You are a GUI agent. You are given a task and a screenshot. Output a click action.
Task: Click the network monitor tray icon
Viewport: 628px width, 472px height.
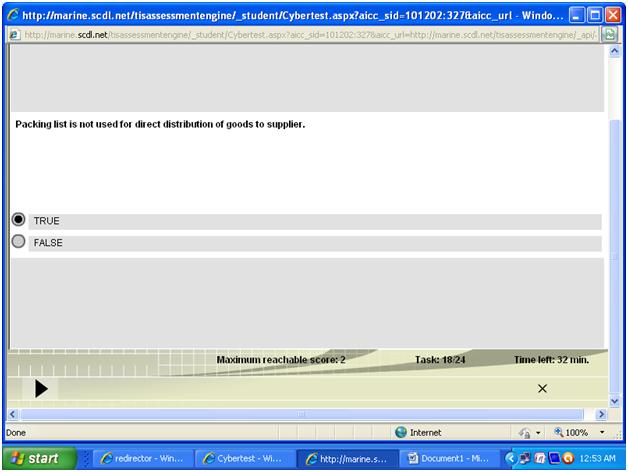click(x=524, y=458)
